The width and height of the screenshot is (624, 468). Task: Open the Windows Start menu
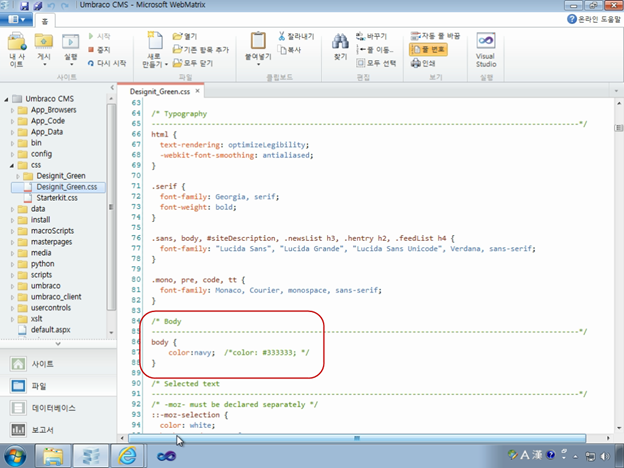14,456
